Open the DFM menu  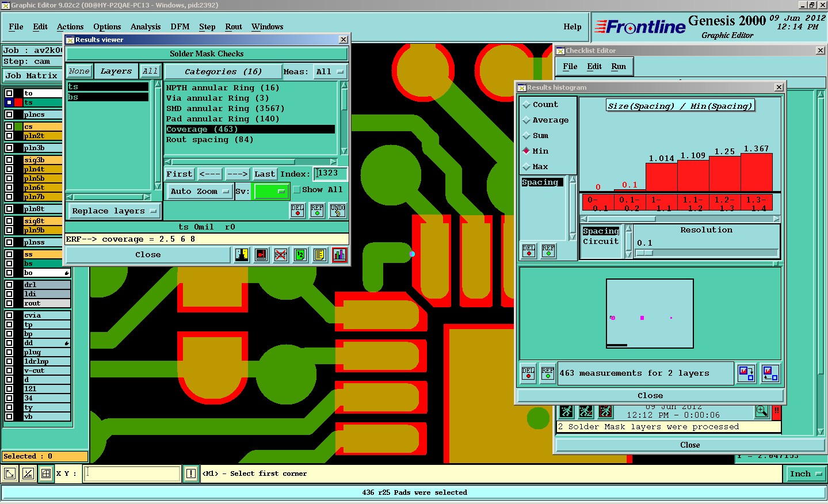click(180, 26)
